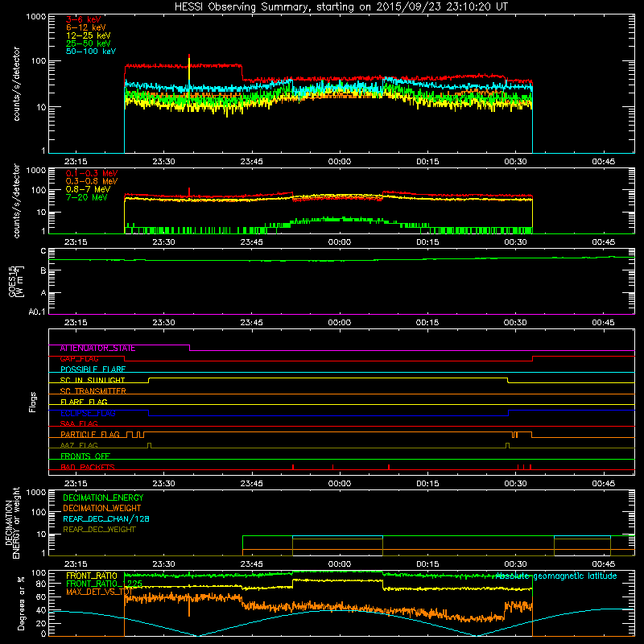
Task: Click the DECIMATION_ENERGY legend label
Action: tap(103, 497)
